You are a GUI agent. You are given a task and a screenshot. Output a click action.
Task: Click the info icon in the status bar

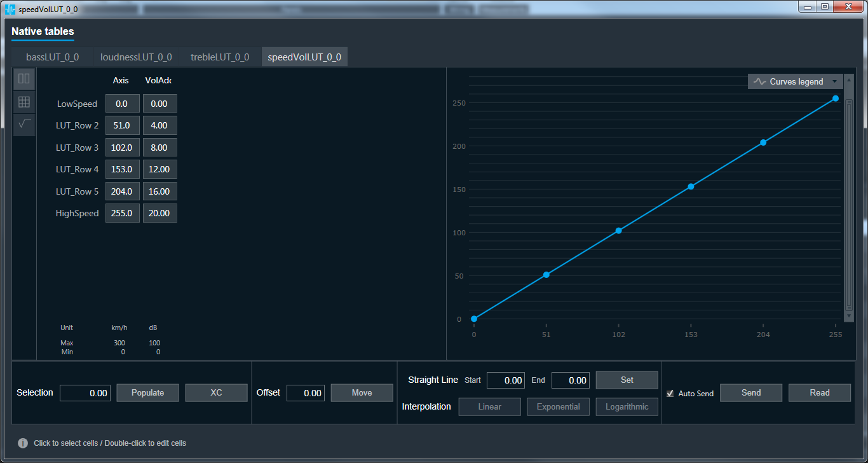[x=23, y=443]
